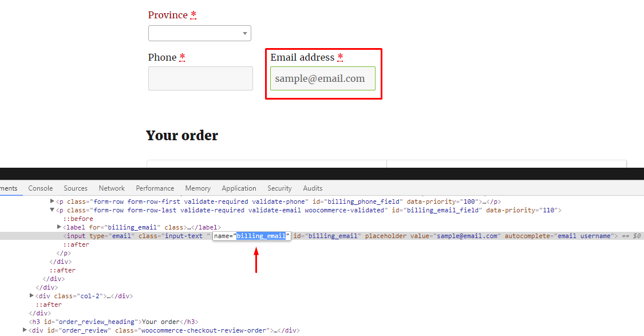This screenshot has width=644, height=336.
Task: Open the Sources tab
Action: [76, 188]
